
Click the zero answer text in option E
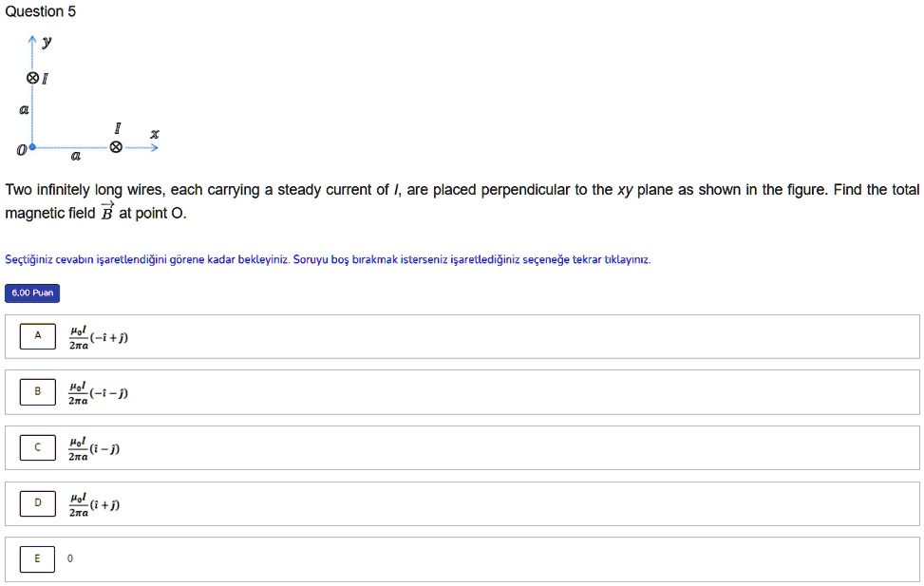pyautogui.click(x=69, y=559)
